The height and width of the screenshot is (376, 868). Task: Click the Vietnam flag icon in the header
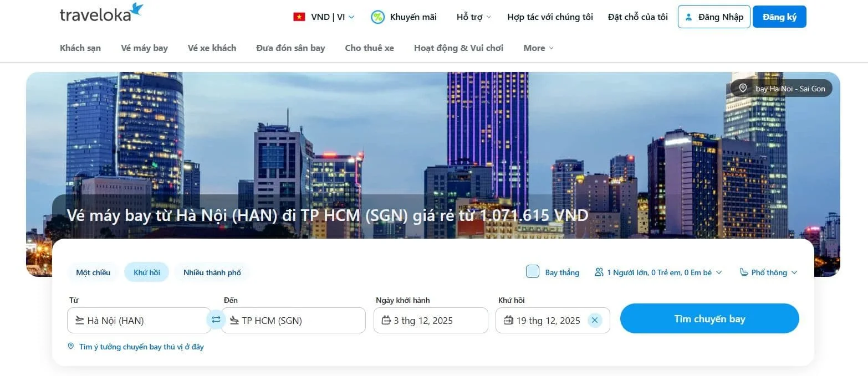coord(299,17)
